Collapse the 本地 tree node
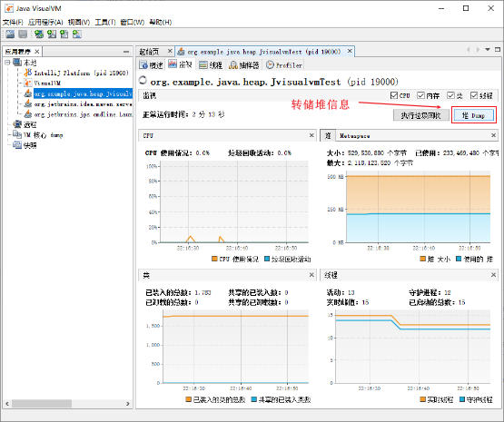The width and height of the screenshot is (504, 422). click(x=7, y=63)
